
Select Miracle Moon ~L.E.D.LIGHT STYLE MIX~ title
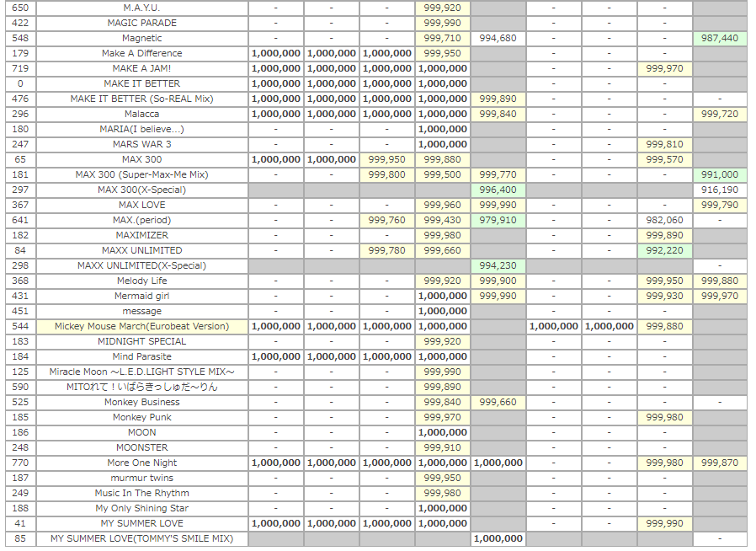point(141,372)
